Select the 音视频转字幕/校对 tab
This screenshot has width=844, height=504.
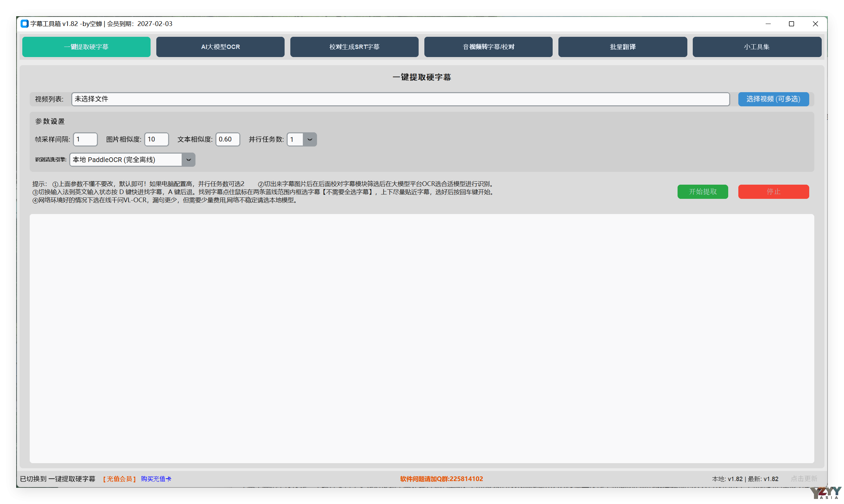[x=489, y=47]
